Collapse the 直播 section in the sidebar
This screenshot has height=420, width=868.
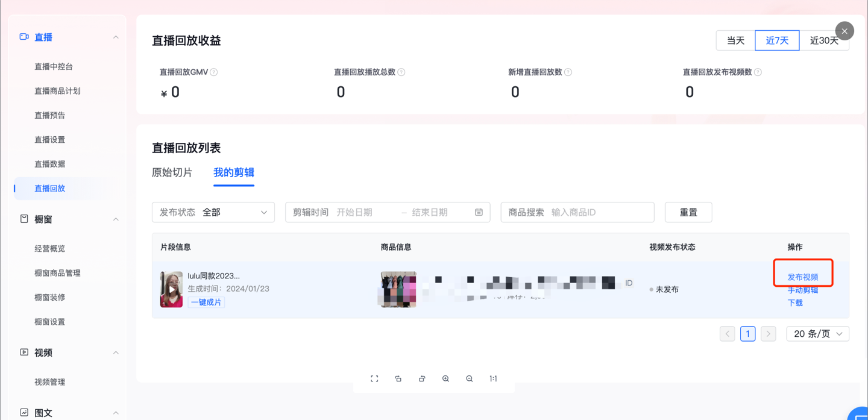point(115,37)
